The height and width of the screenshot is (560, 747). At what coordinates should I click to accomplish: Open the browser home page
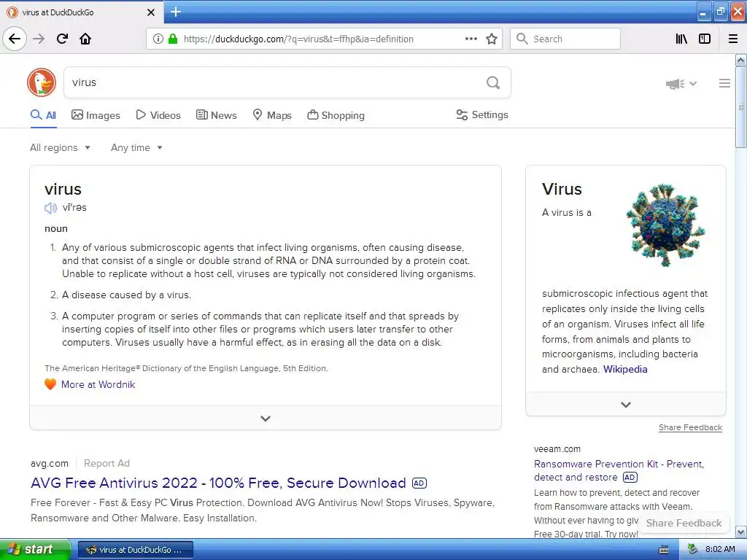pos(85,39)
